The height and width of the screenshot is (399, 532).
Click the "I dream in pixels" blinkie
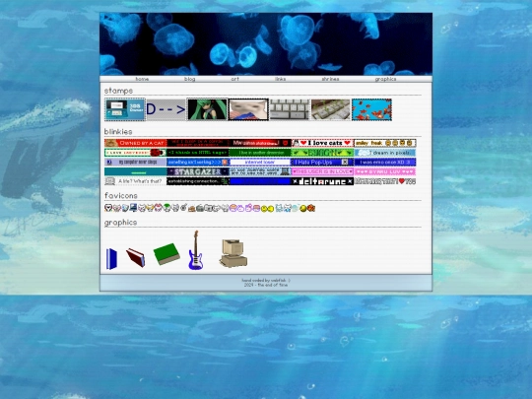pos(385,153)
